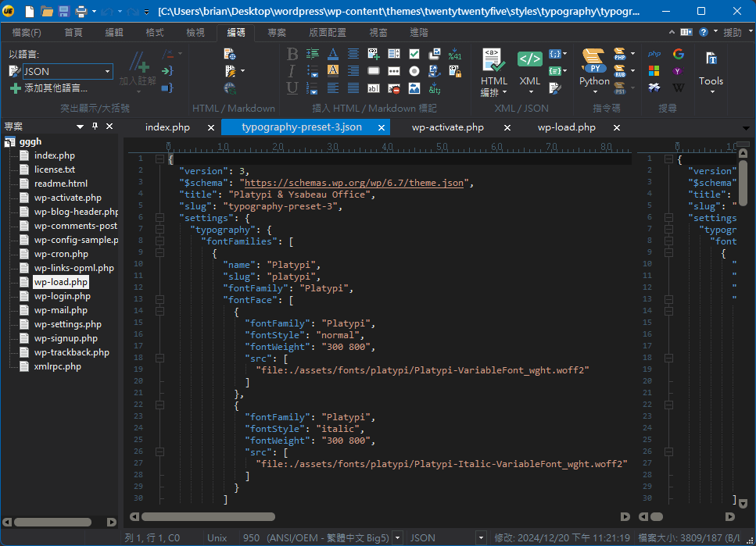Open encoding dropdown in status bar
Image resolution: width=756 pixels, height=546 pixels.
click(397, 537)
